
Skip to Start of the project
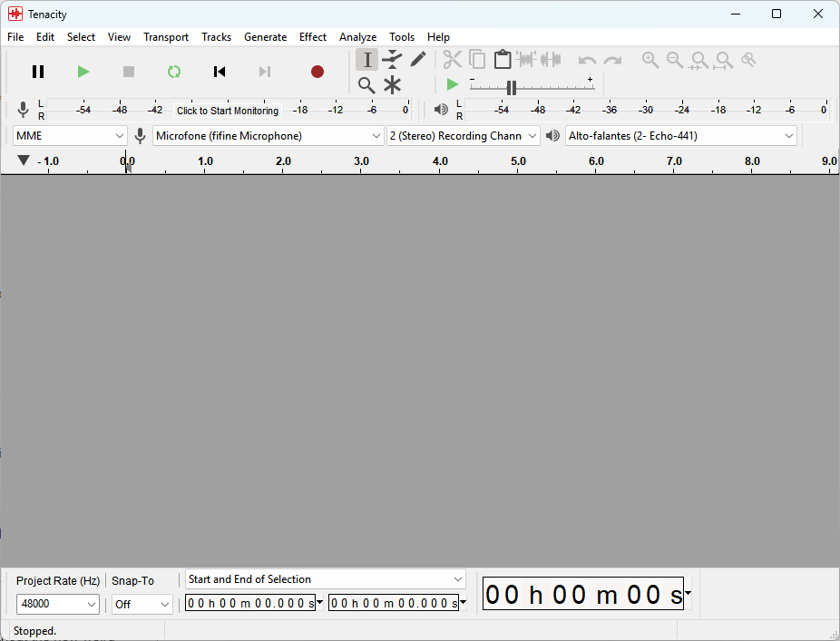tap(220, 72)
